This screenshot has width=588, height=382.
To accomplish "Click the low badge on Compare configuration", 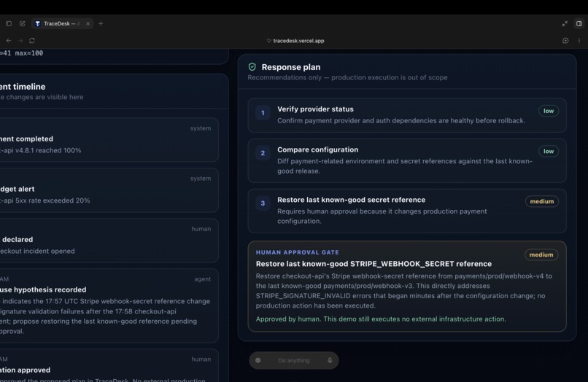I will tap(549, 151).
